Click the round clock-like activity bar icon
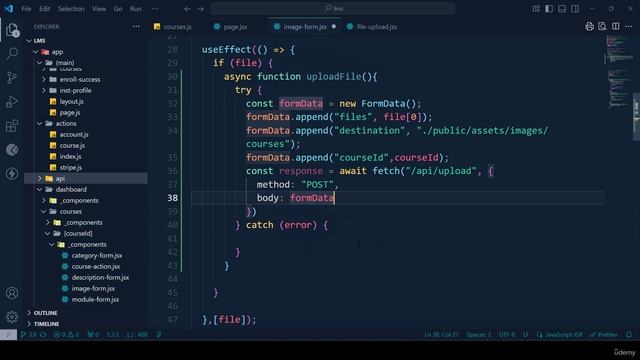This screenshot has width=640, height=360. pos(12,150)
